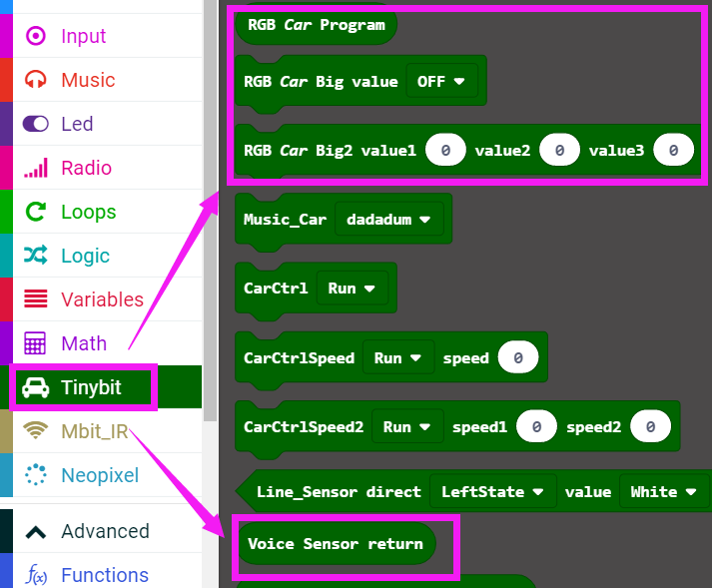Click the Tinybit car icon

click(36, 387)
